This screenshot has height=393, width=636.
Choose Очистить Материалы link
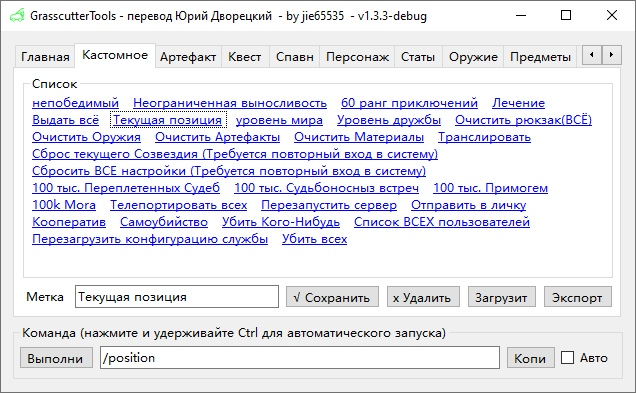pyautogui.click(x=359, y=137)
